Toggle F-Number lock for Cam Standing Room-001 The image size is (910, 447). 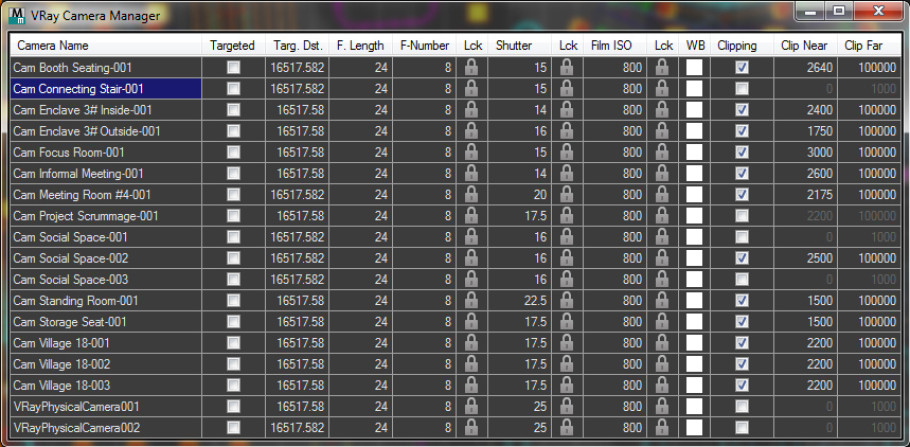471,301
